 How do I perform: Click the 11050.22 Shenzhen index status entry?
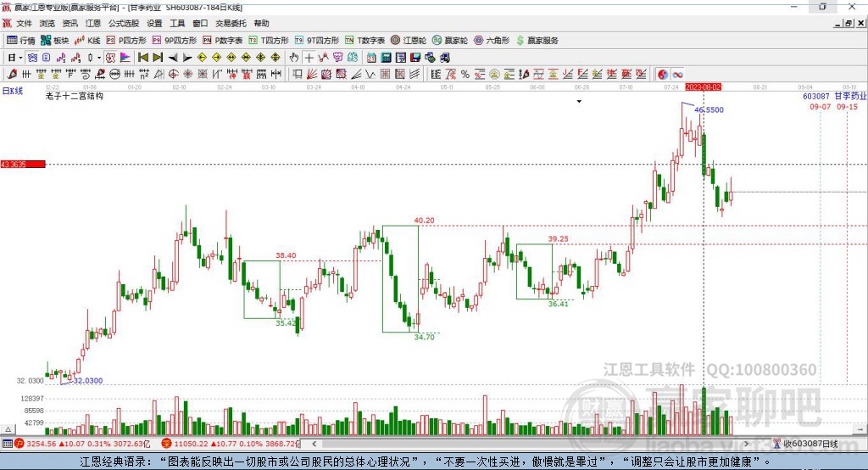tap(231, 444)
